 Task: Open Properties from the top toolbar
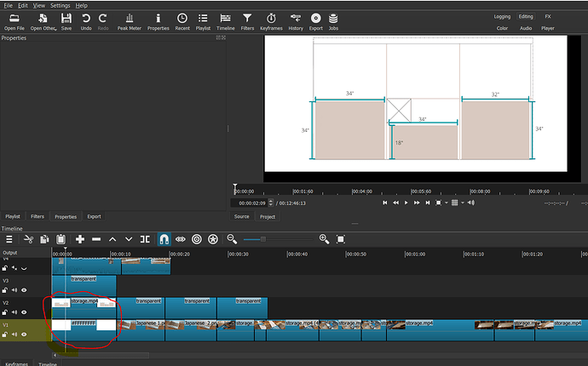[158, 22]
